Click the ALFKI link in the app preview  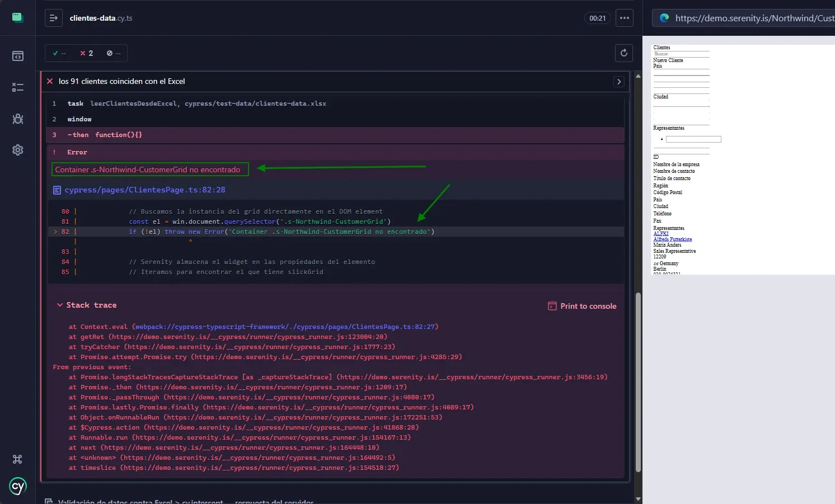[661, 234]
